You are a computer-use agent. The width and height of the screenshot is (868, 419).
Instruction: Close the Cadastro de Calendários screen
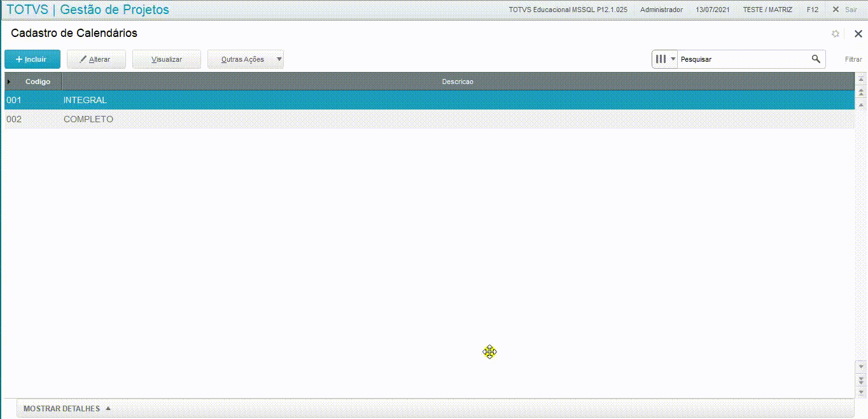858,34
